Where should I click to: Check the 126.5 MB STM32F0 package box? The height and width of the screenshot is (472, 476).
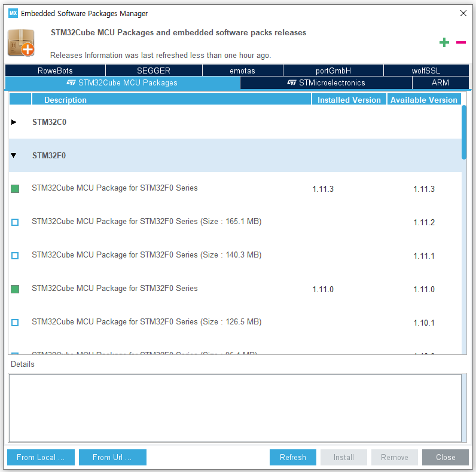coord(15,323)
